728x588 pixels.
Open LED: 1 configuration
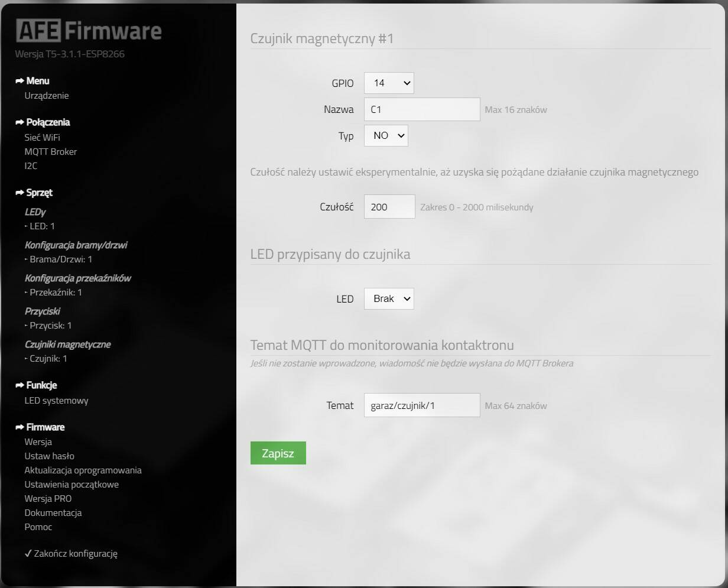click(x=42, y=226)
